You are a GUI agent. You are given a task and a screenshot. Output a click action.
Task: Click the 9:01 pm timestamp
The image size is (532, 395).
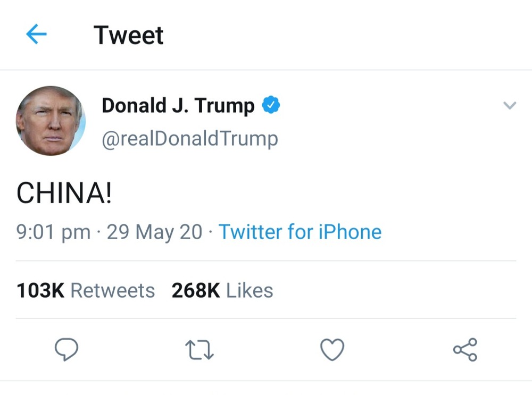point(53,232)
